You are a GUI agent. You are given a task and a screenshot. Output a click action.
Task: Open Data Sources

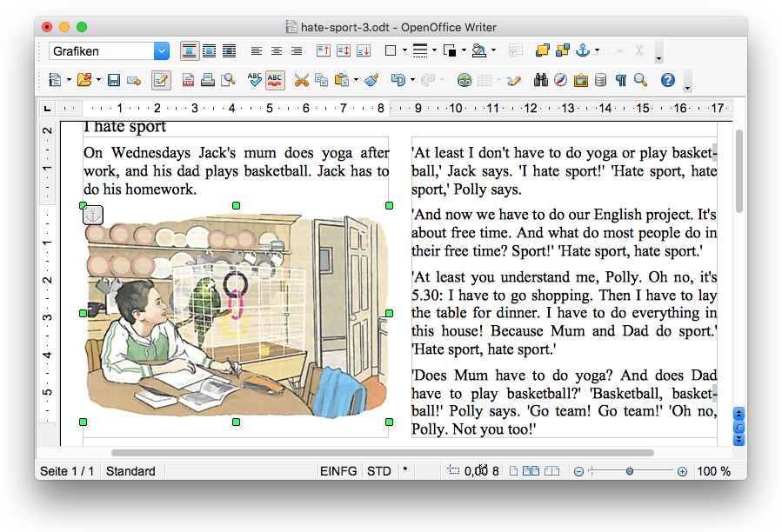click(600, 80)
